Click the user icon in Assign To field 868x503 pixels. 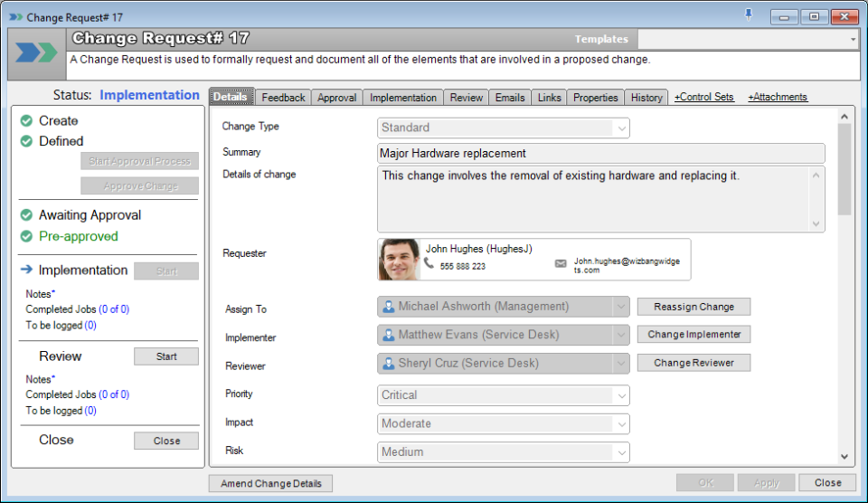pyautogui.click(x=389, y=307)
